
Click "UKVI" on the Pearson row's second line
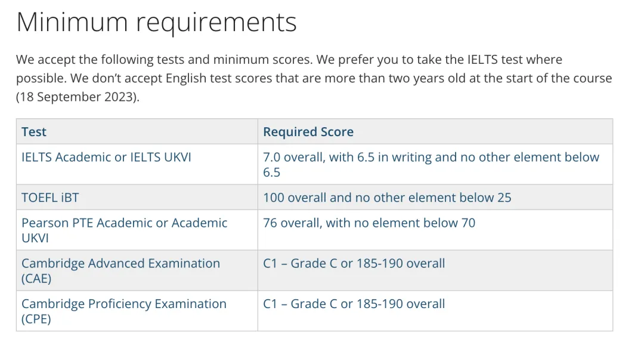(x=35, y=238)
